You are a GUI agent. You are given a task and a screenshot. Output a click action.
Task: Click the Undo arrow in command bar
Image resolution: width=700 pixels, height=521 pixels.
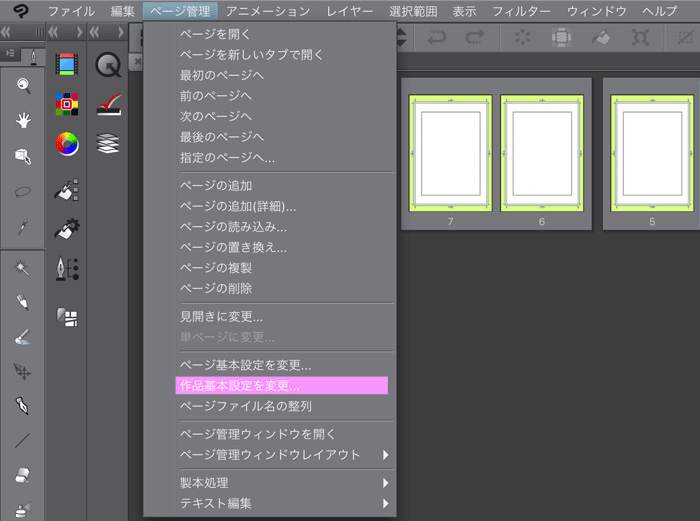(x=436, y=38)
